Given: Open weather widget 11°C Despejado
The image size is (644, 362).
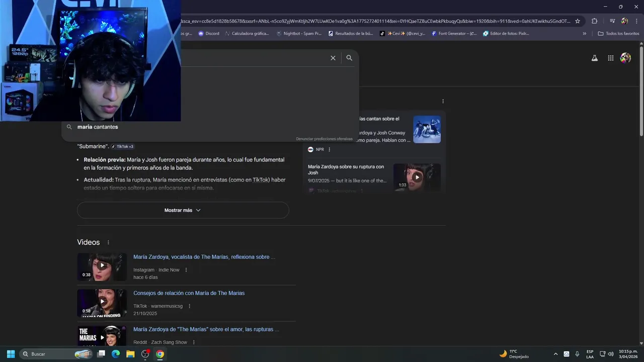Looking at the screenshot, I should point(514,354).
